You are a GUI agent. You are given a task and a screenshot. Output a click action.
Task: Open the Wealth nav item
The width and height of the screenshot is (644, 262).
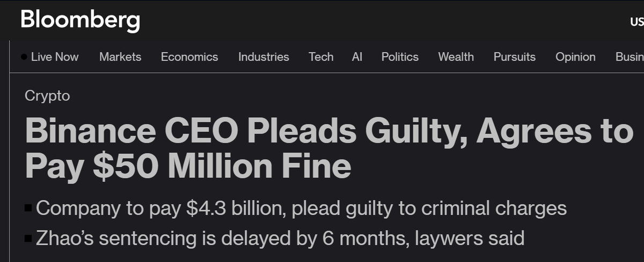pos(456,57)
